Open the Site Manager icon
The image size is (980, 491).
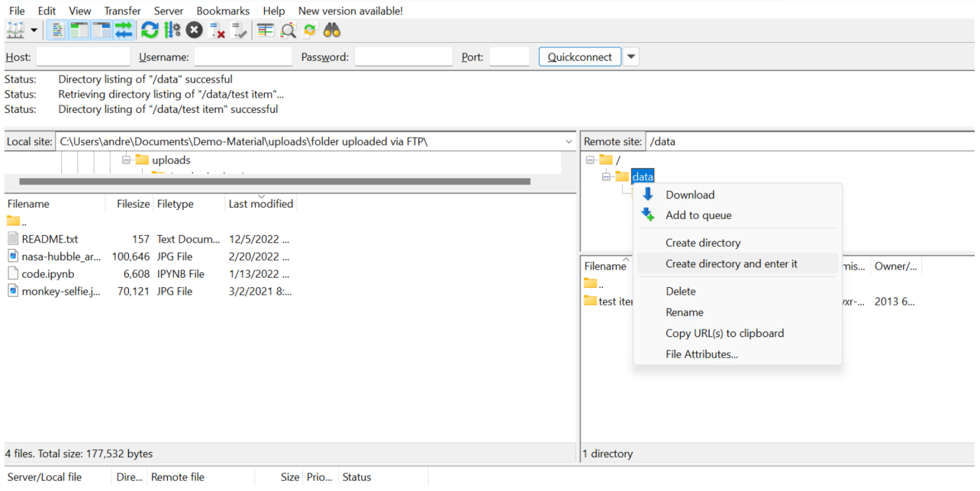15,30
